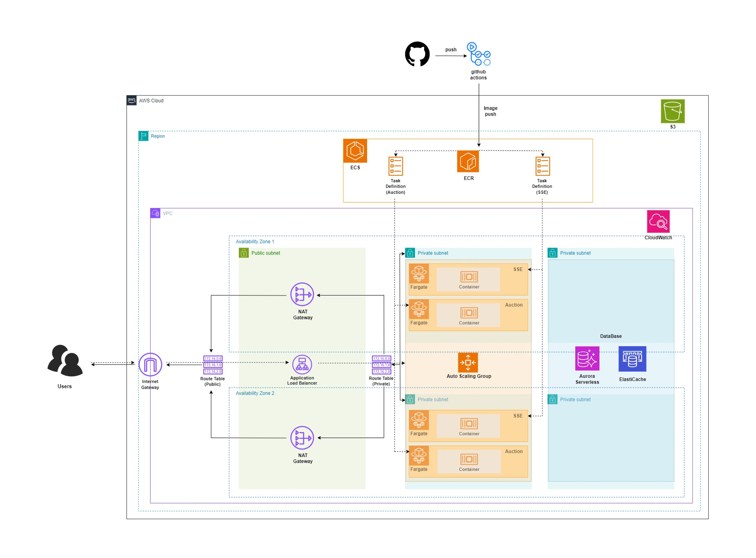The width and height of the screenshot is (756, 558).
Task: Click the Task Definition (Auction) icon
Action: pyautogui.click(x=396, y=166)
